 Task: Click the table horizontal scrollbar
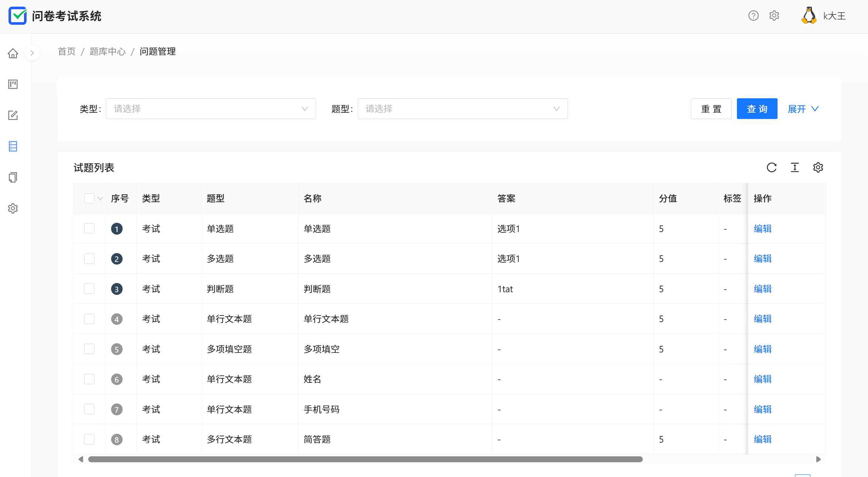365,459
